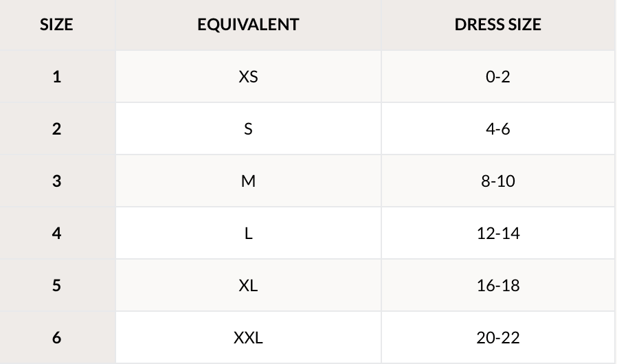Select size 6 row label
This screenshot has width=617, height=364.
56,338
